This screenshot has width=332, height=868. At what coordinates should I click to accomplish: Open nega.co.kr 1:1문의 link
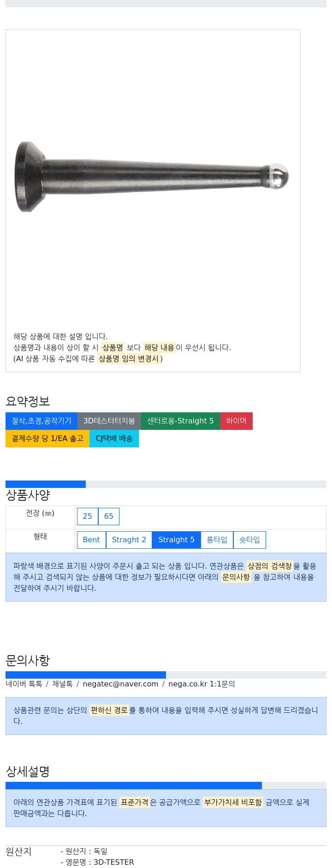coord(202,684)
